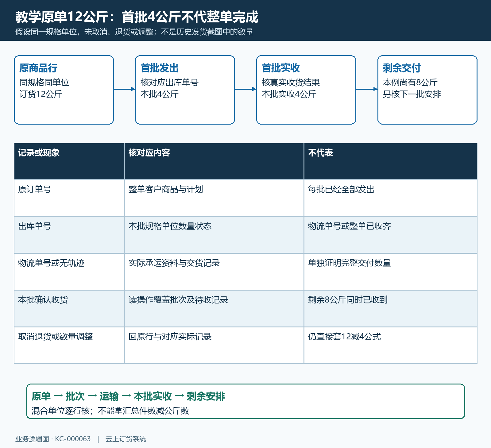Click the cell 物流单号或无轨迹
The width and height of the screenshot is (491, 448).
pyautogui.click(x=69, y=272)
